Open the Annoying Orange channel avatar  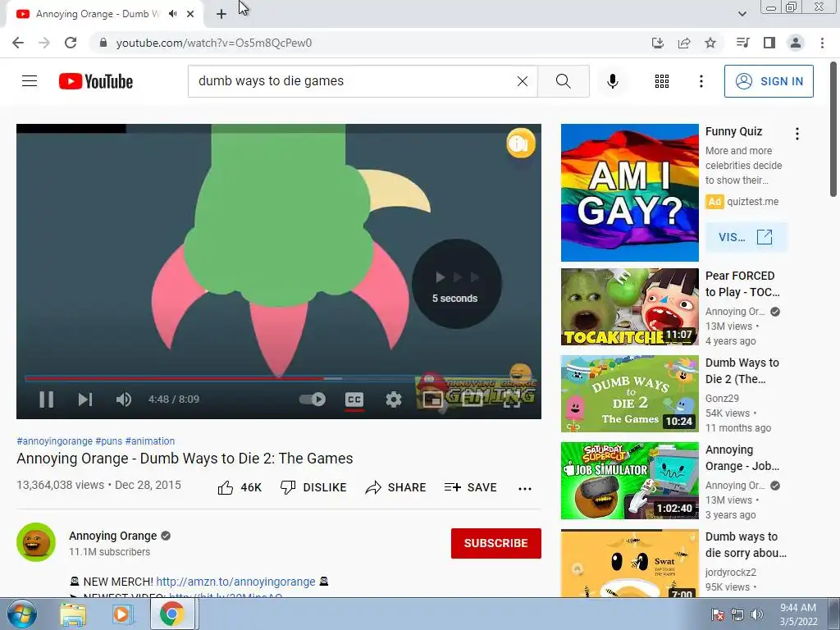click(x=36, y=542)
